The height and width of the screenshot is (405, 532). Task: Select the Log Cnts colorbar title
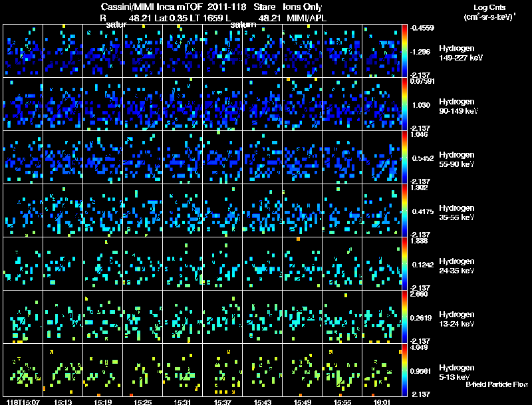point(489,7)
